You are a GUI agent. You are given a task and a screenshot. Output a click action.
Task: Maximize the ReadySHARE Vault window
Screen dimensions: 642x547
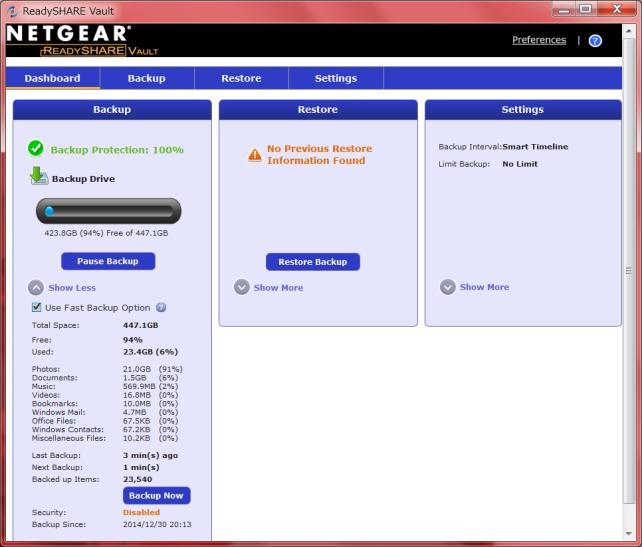[x=585, y=9]
